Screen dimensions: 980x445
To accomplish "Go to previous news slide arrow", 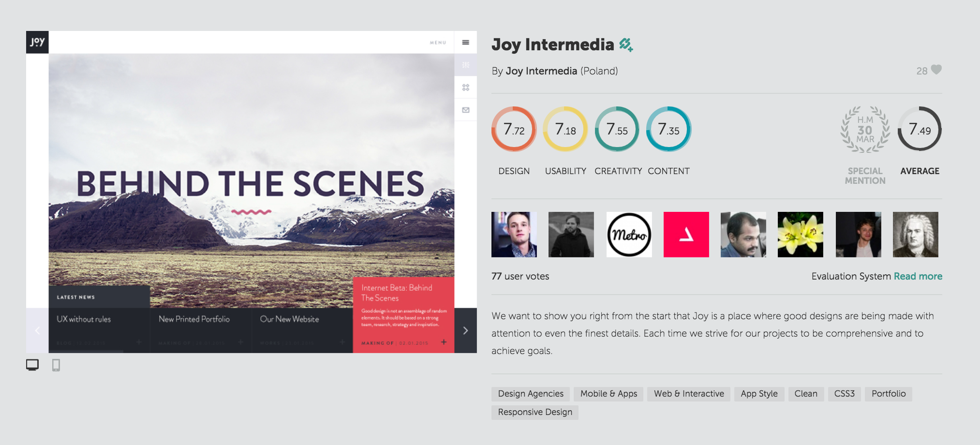I will (x=37, y=330).
